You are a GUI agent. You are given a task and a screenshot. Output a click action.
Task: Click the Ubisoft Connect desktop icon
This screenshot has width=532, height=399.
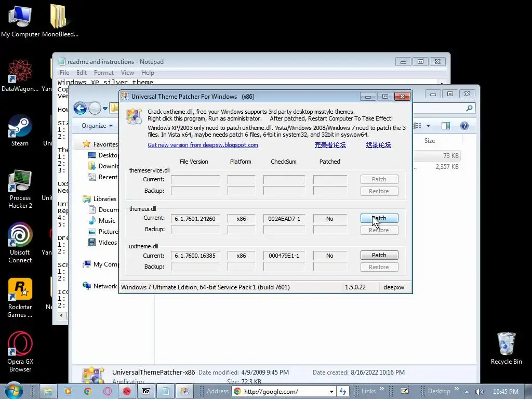20,243
